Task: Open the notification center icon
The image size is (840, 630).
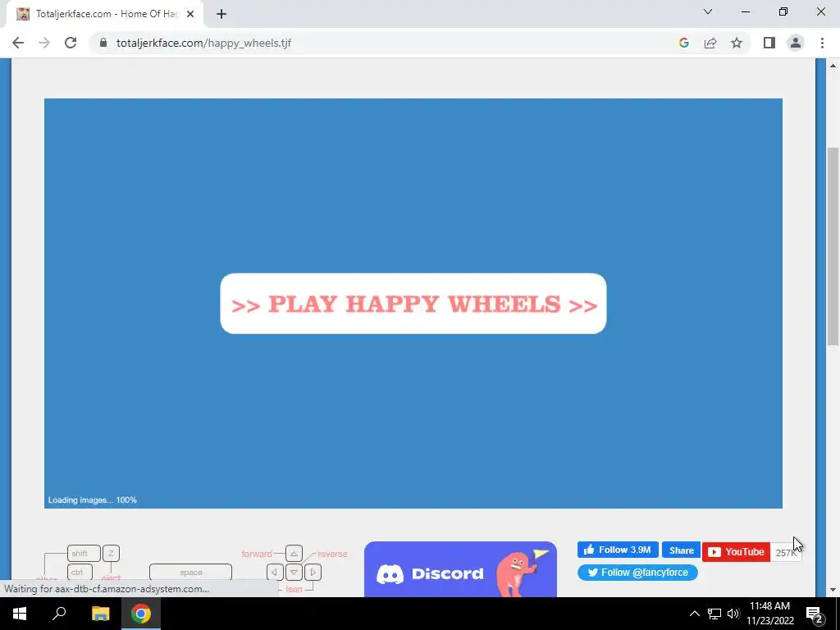Action: coord(815,614)
